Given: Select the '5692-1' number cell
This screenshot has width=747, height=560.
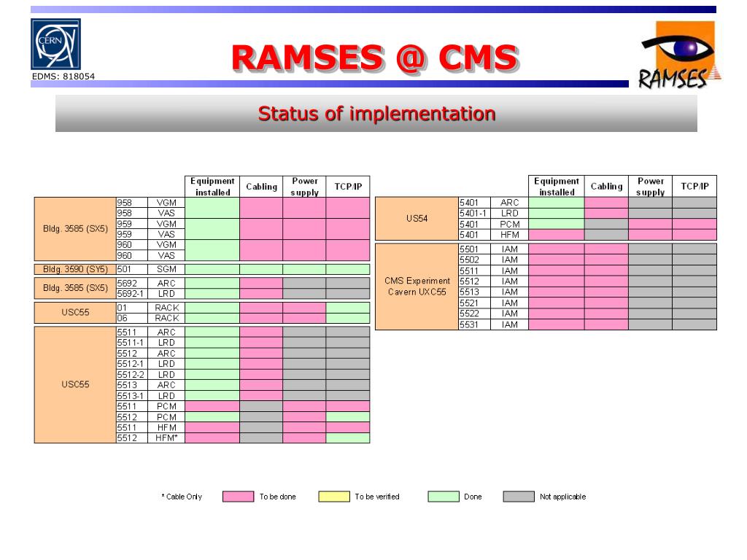Looking at the screenshot, I should pyautogui.click(x=132, y=294).
